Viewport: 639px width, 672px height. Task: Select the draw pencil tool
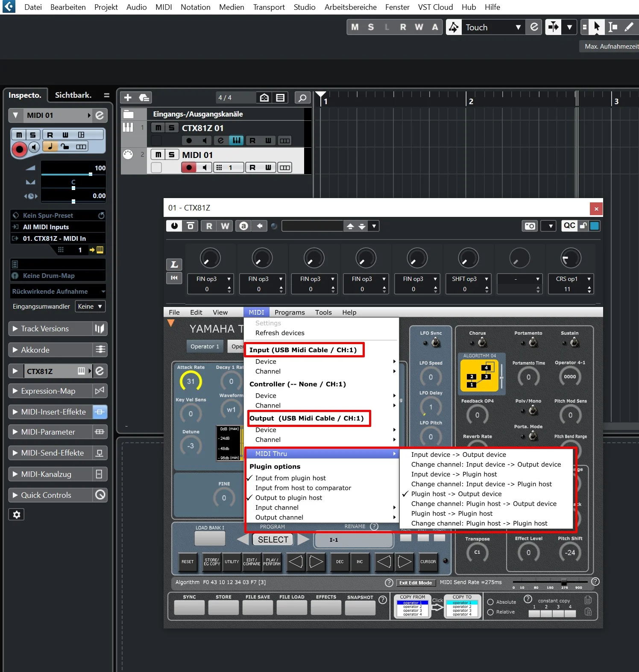tap(629, 27)
